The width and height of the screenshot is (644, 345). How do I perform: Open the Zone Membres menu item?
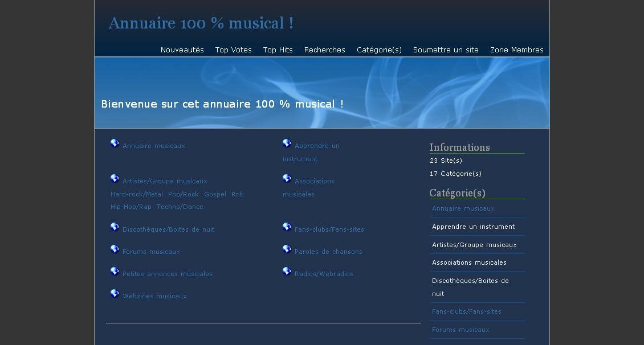[x=517, y=50]
